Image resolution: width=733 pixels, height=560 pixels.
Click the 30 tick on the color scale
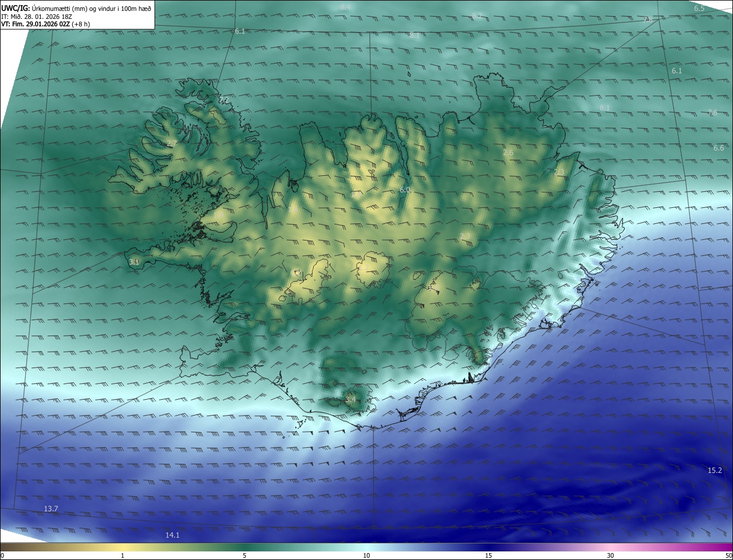(x=610, y=555)
